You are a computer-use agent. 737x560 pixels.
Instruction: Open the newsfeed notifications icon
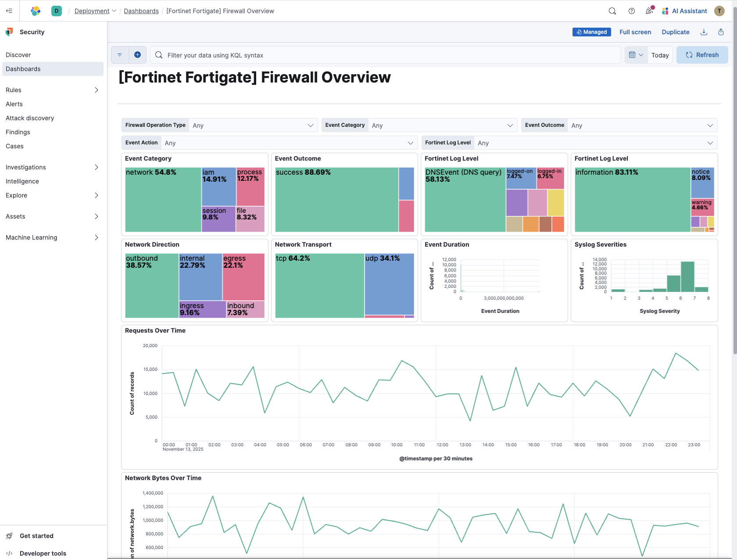tap(650, 11)
